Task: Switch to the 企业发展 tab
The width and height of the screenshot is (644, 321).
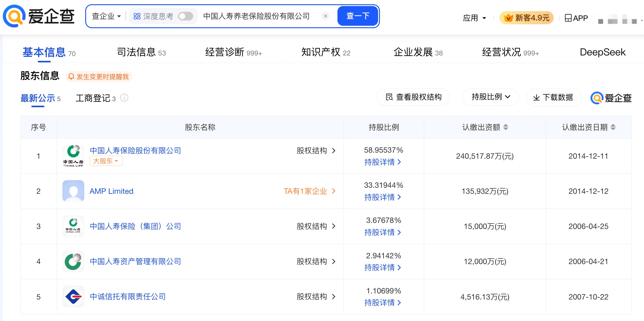Action: tap(418, 52)
